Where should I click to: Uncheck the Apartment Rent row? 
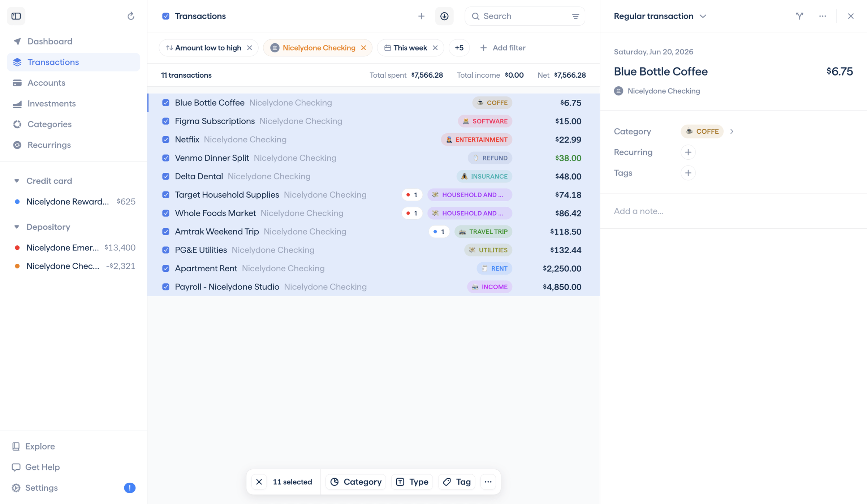click(166, 268)
